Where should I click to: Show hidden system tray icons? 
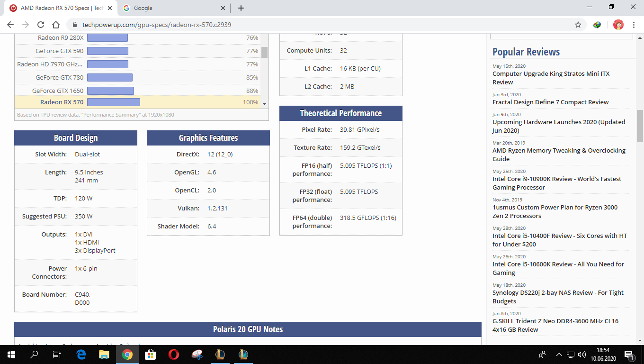pos(559,355)
